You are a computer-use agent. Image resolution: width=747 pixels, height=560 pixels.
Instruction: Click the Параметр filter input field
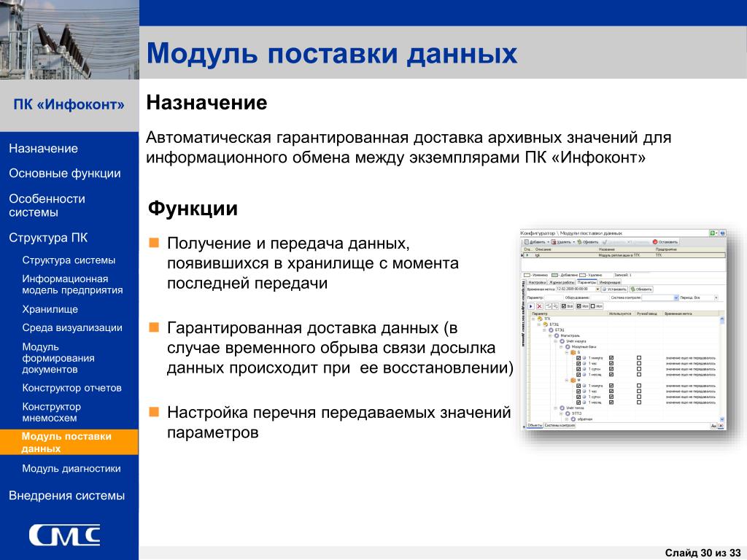(x=554, y=297)
